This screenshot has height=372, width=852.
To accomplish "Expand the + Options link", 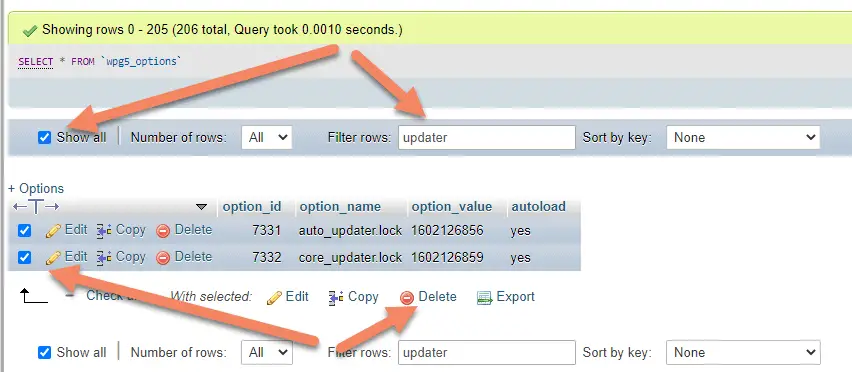I will point(36,188).
